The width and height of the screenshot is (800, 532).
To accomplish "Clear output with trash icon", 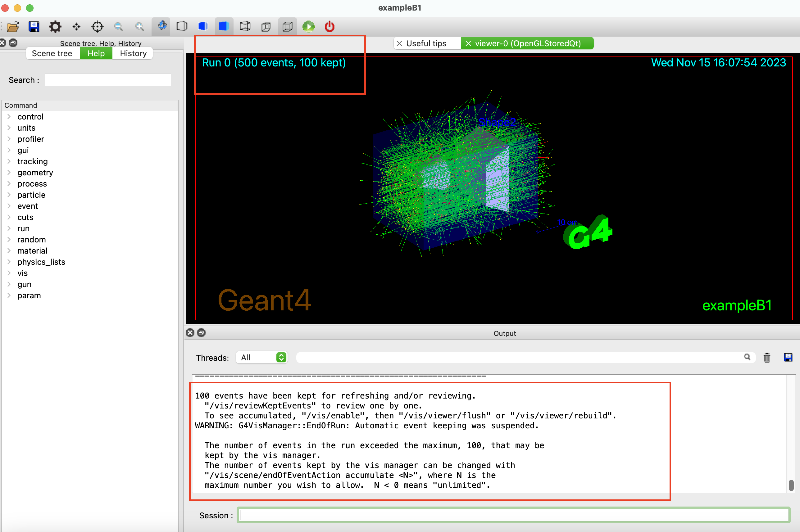I will pyautogui.click(x=767, y=358).
